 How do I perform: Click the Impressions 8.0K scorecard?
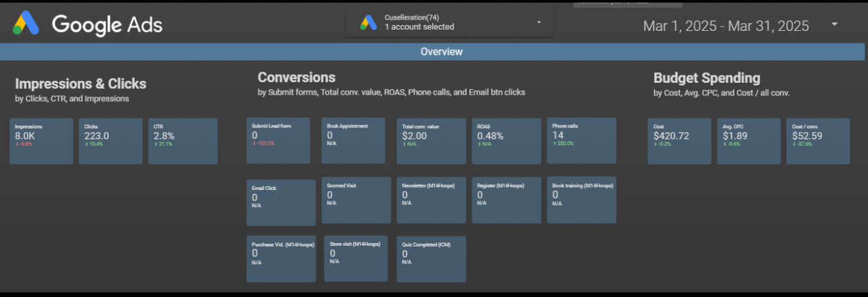pyautogui.click(x=41, y=141)
